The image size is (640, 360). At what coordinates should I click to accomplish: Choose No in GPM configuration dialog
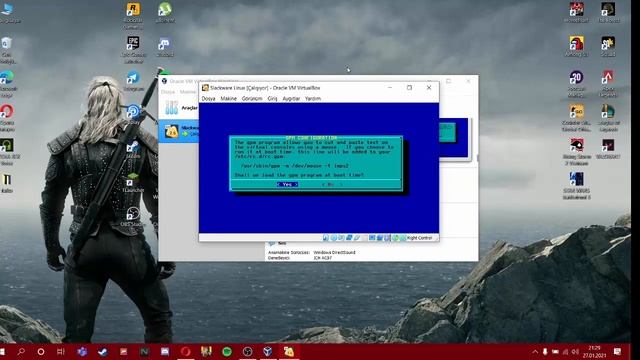pos(331,184)
